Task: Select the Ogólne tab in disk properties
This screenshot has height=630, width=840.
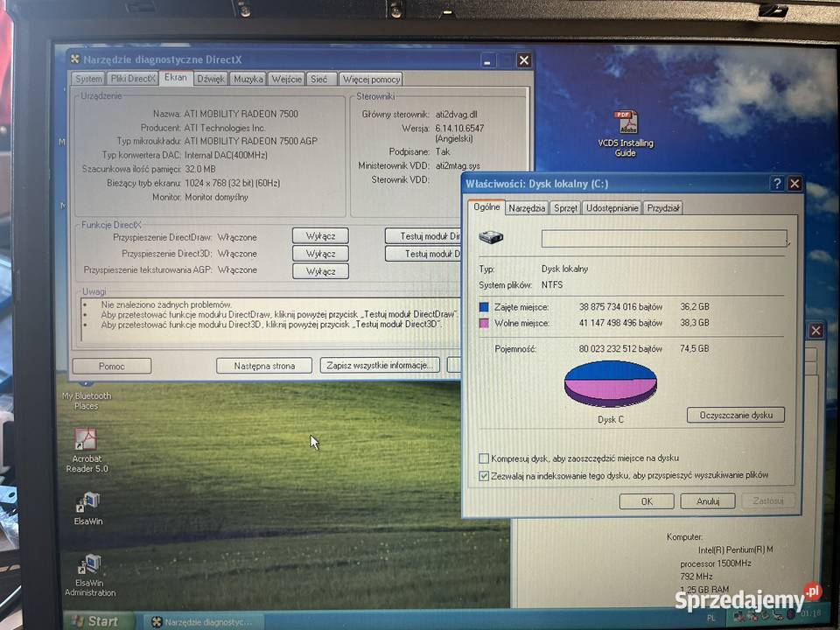Action: (486, 206)
